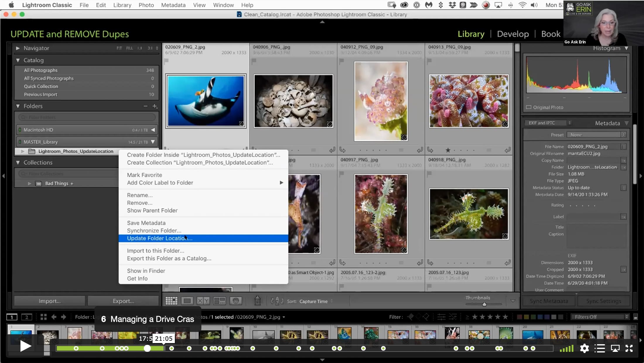
Task: Switch to the Book module
Action: point(551,34)
